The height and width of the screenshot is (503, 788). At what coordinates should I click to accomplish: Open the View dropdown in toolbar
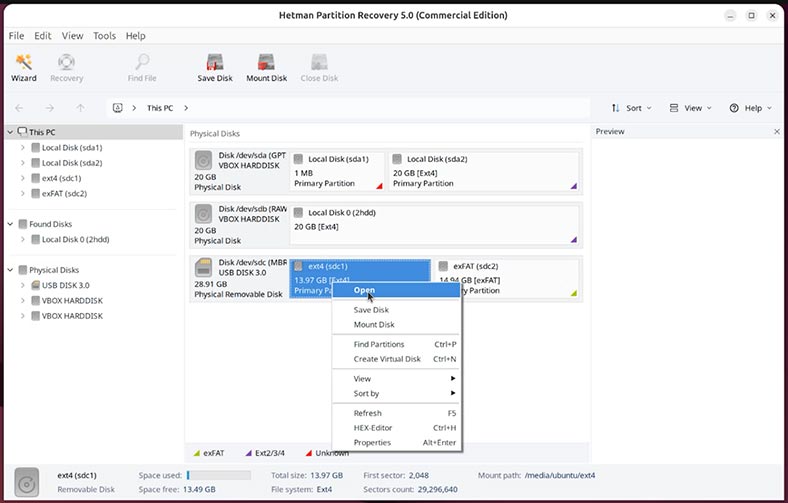[691, 108]
